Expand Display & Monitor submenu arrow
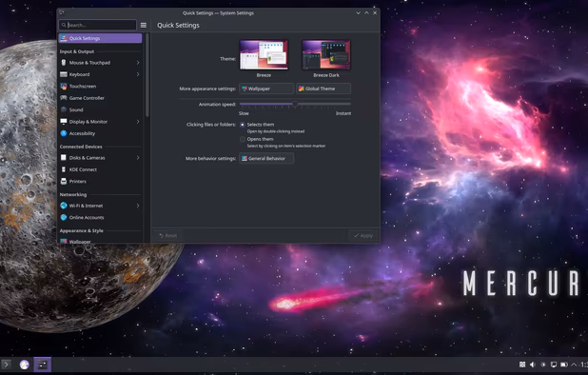This screenshot has width=588, height=375. pyautogui.click(x=138, y=122)
